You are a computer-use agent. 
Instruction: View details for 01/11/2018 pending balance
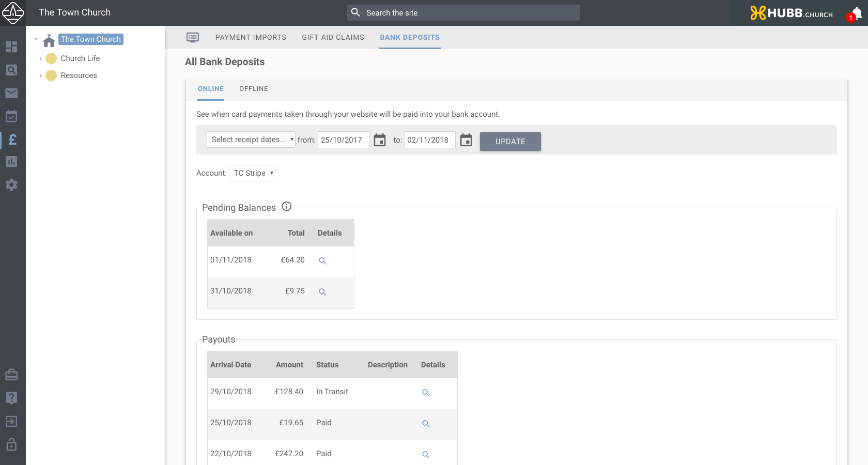(322, 261)
